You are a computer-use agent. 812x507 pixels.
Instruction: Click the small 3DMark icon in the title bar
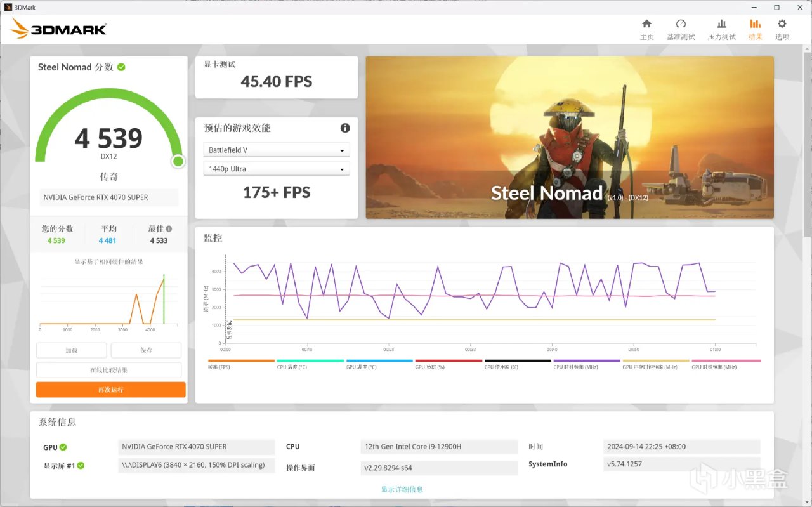point(8,7)
